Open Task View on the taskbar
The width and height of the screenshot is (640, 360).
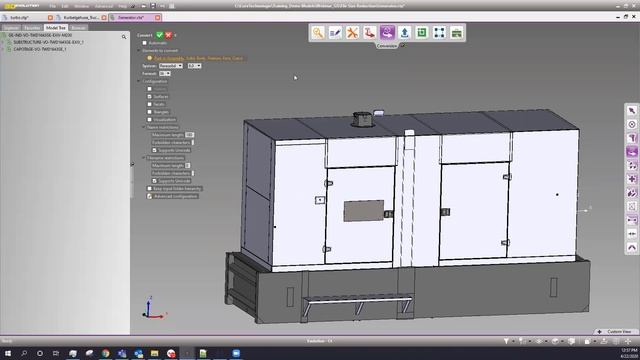pos(56,353)
